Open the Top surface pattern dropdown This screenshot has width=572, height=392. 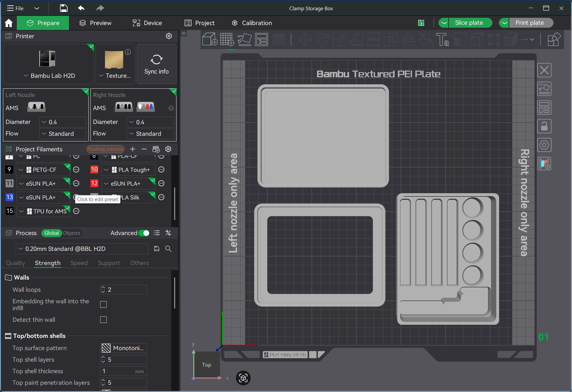pyautogui.click(x=123, y=348)
